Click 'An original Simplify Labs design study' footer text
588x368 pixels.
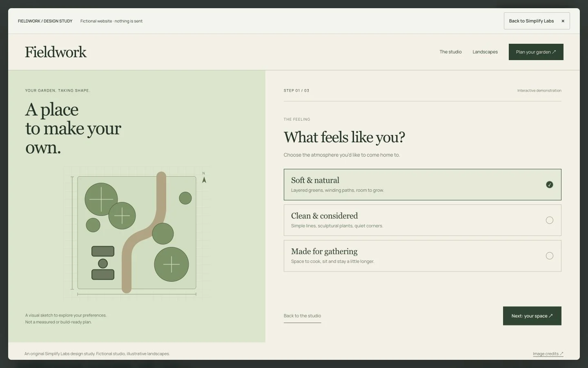pyautogui.click(x=97, y=354)
